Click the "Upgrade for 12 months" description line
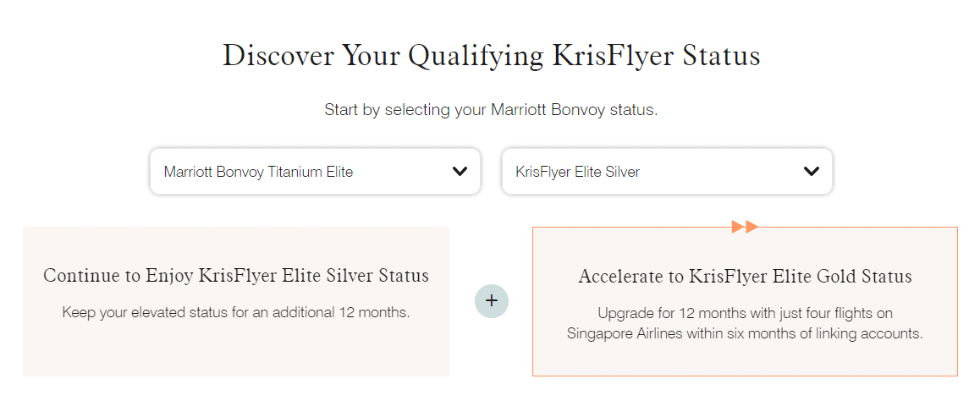The height and width of the screenshot is (401, 980). (745, 313)
